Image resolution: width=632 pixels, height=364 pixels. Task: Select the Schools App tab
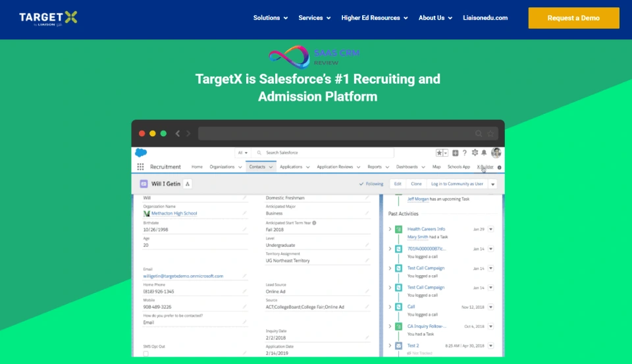coord(459,167)
